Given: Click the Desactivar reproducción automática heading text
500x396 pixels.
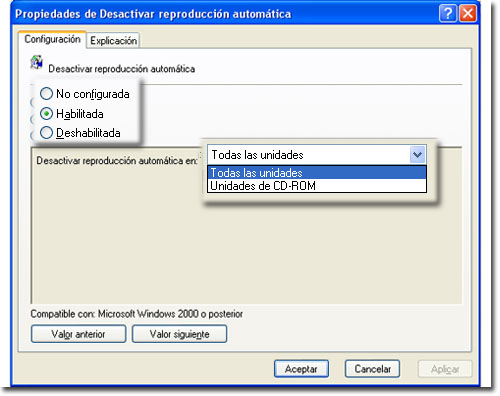Looking at the screenshot, I should pyautogui.click(x=122, y=69).
